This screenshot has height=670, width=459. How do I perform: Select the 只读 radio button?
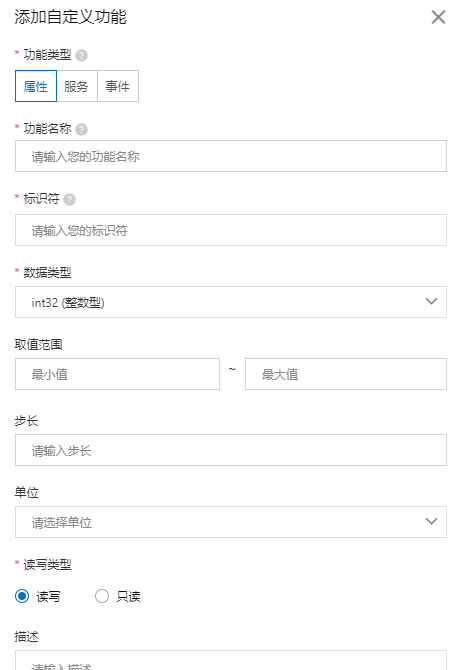(x=102, y=596)
